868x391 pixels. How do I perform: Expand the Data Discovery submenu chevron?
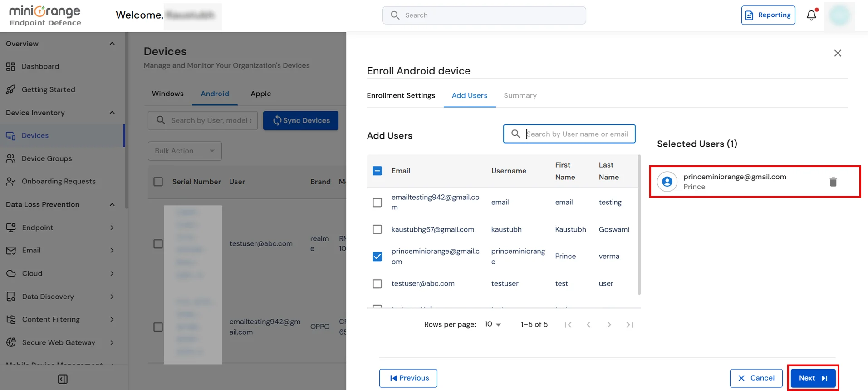pos(112,297)
